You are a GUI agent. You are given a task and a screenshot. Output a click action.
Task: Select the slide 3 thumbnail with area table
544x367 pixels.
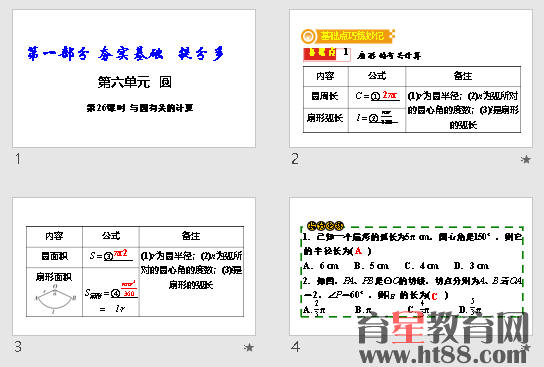tap(134, 266)
